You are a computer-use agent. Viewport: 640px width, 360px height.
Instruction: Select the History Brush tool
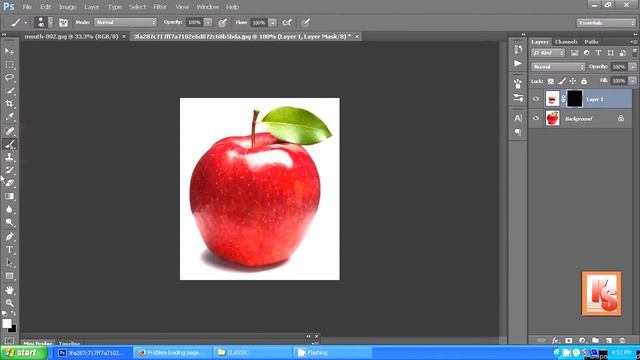coord(9,170)
